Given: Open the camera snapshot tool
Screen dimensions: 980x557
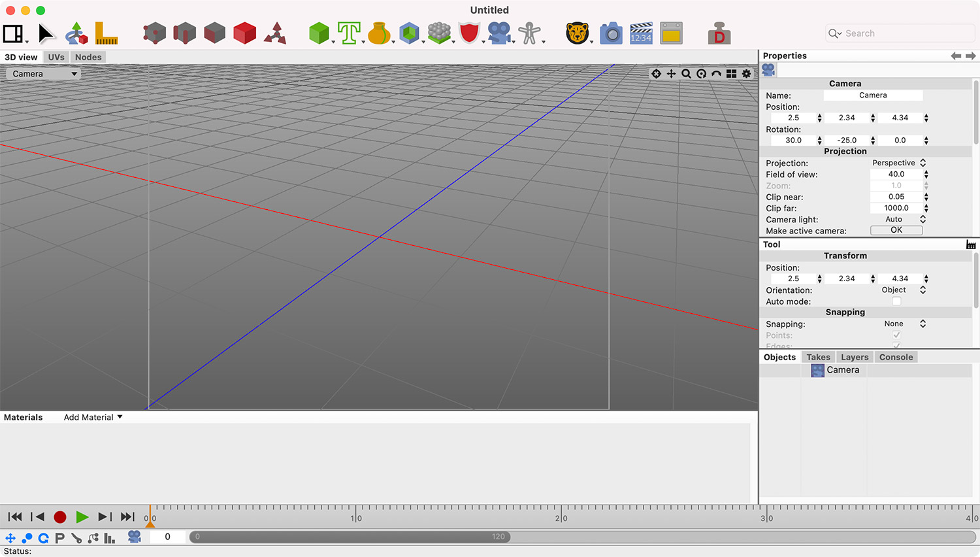Looking at the screenshot, I should coord(611,33).
